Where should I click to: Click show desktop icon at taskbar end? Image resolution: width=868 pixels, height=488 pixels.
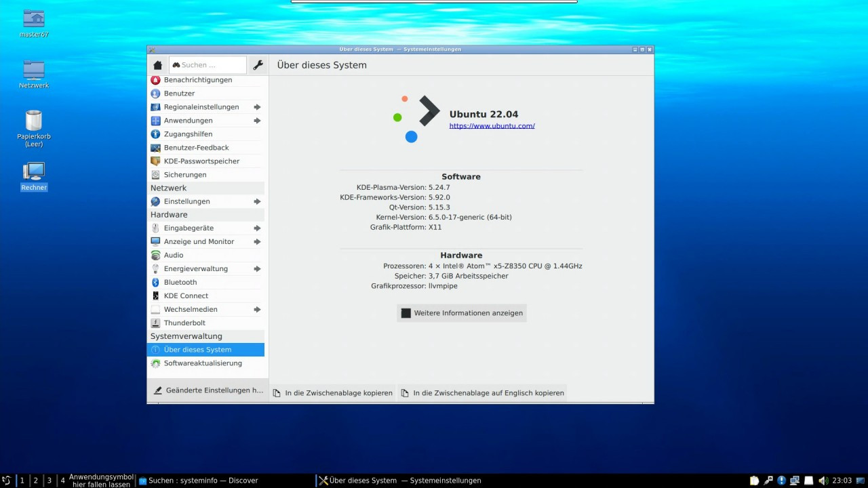click(x=861, y=481)
